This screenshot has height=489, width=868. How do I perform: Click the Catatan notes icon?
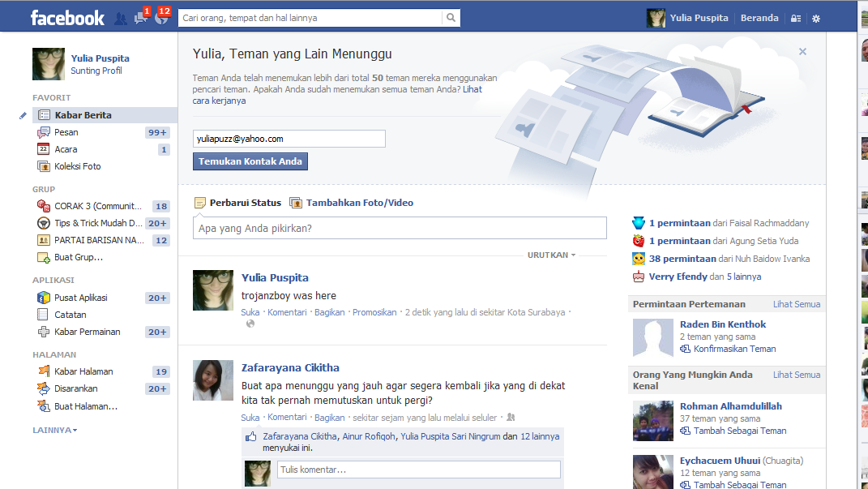(43, 315)
